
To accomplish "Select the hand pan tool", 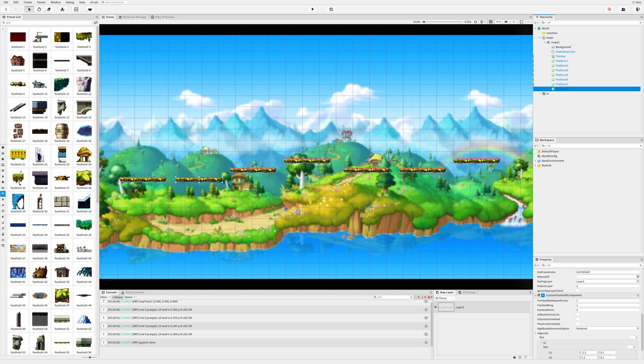I will click(x=39, y=9).
